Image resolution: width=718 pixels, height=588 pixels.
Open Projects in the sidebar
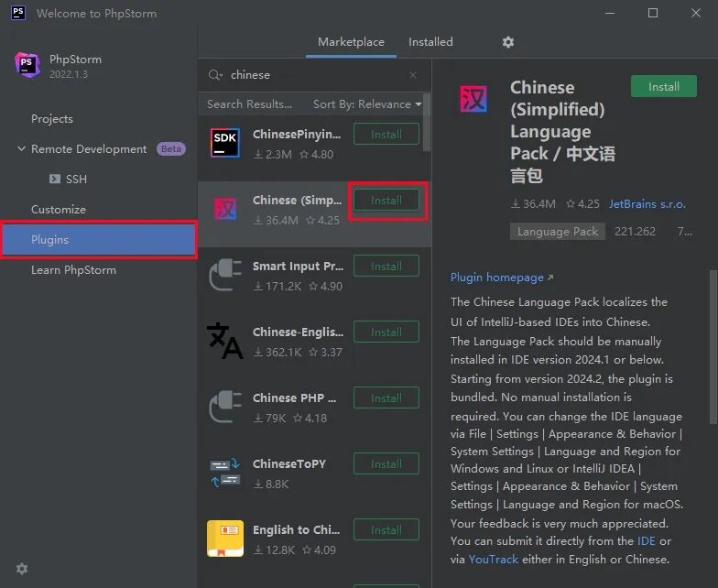tap(52, 119)
